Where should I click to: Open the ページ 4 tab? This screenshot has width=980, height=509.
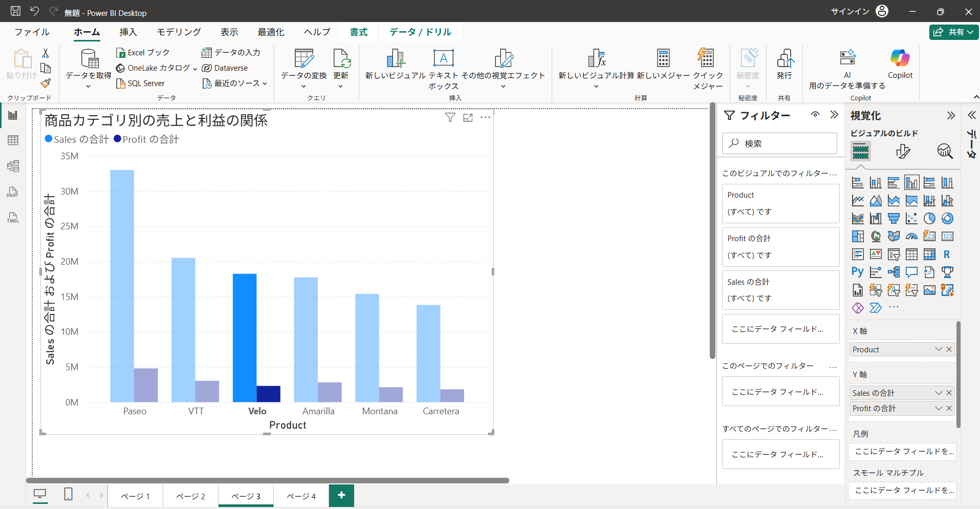(x=301, y=496)
